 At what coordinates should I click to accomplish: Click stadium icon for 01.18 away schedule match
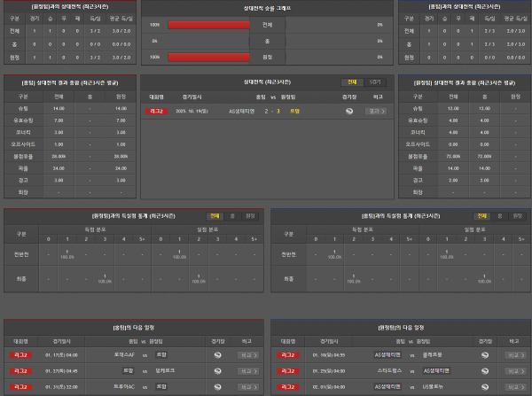tap(484, 354)
